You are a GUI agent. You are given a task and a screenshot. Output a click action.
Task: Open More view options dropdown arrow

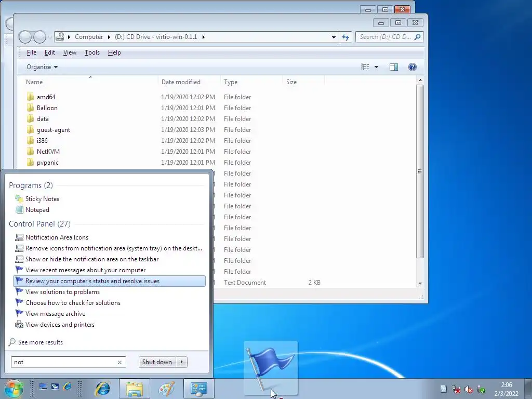[376, 67]
